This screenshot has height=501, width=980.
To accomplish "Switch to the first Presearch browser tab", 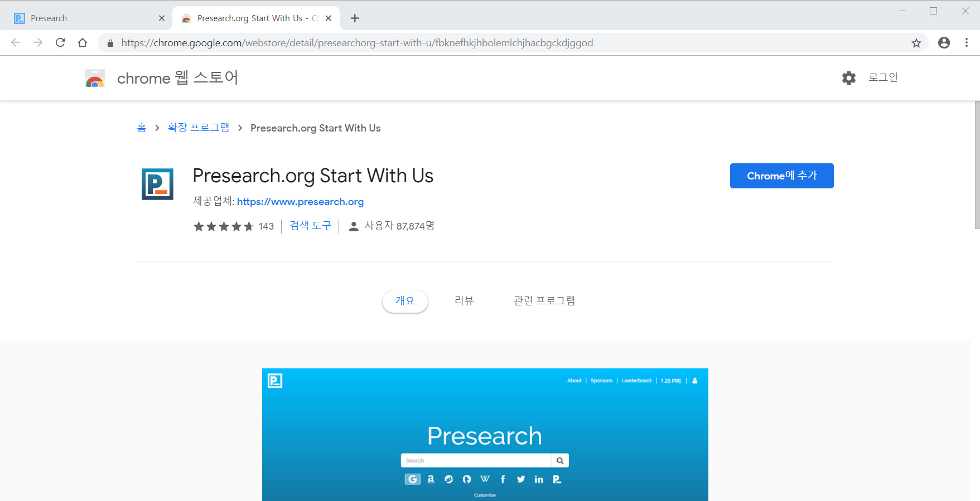I will pyautogui.click(x=89, y=18).
